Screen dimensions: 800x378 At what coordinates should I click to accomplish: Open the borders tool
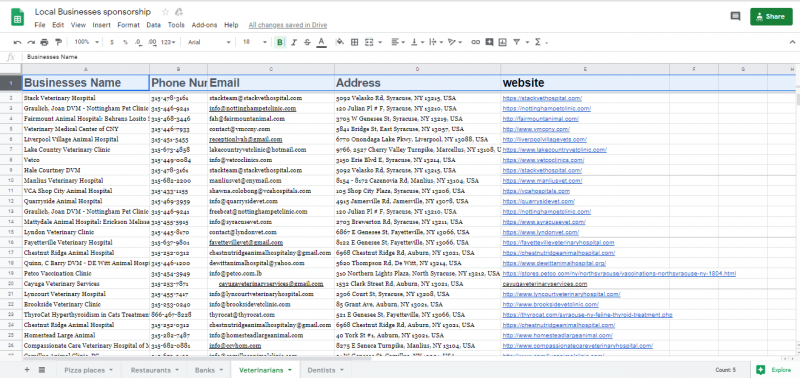355,42
